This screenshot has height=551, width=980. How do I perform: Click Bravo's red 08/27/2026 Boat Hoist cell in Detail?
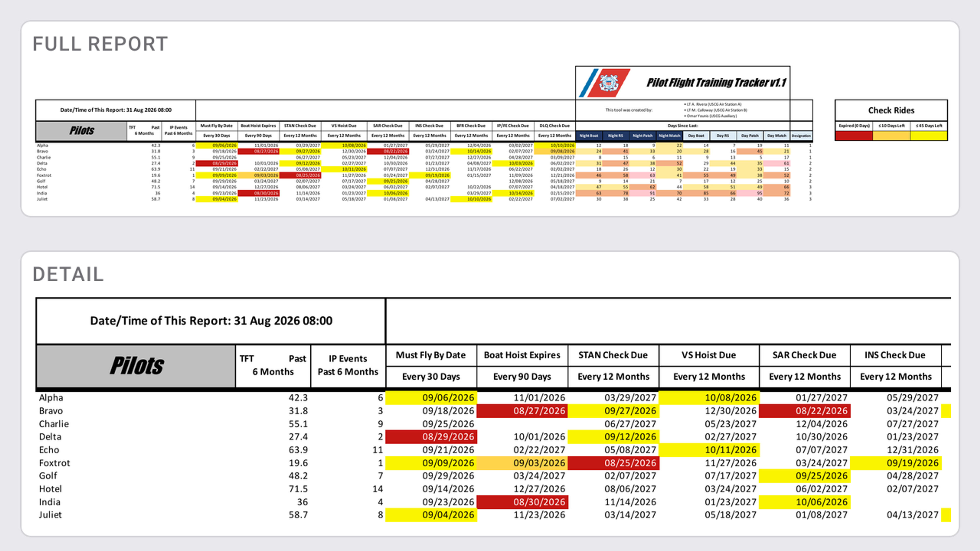pos(522,411)
